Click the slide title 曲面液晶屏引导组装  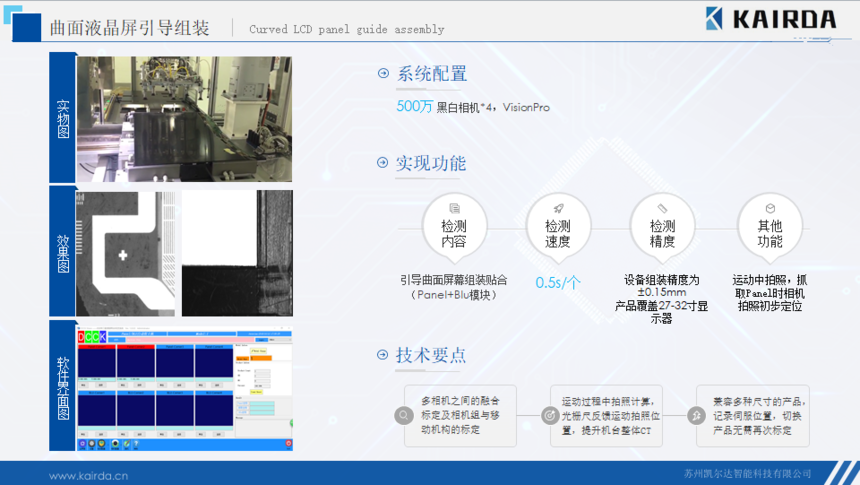pyautogui.click(x=129, y=28)
